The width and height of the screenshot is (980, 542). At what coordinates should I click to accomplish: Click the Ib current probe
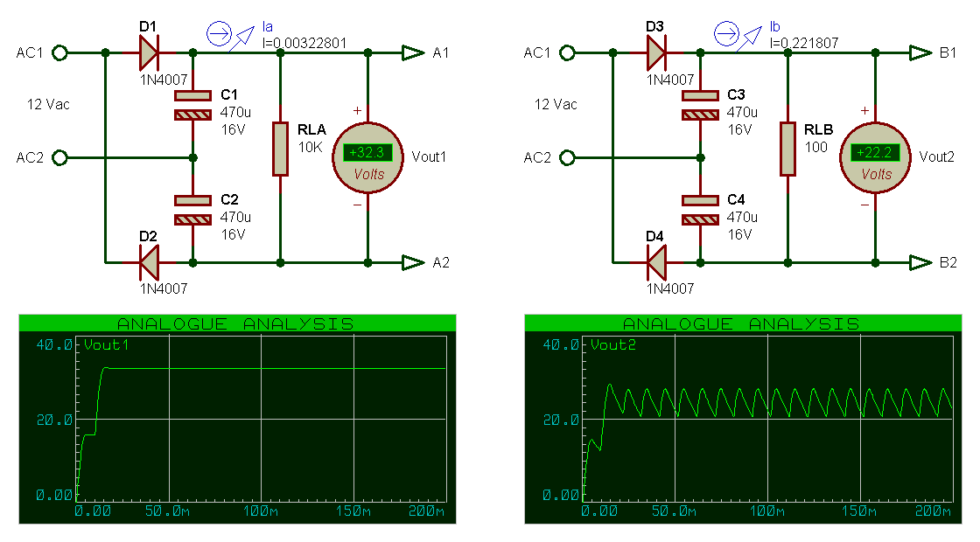click(738, 36)
